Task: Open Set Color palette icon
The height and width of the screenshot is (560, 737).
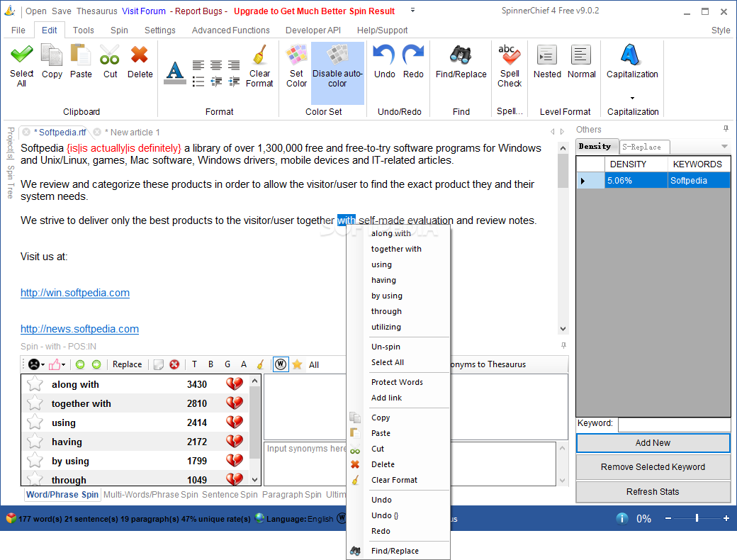Action: (297, 55)
